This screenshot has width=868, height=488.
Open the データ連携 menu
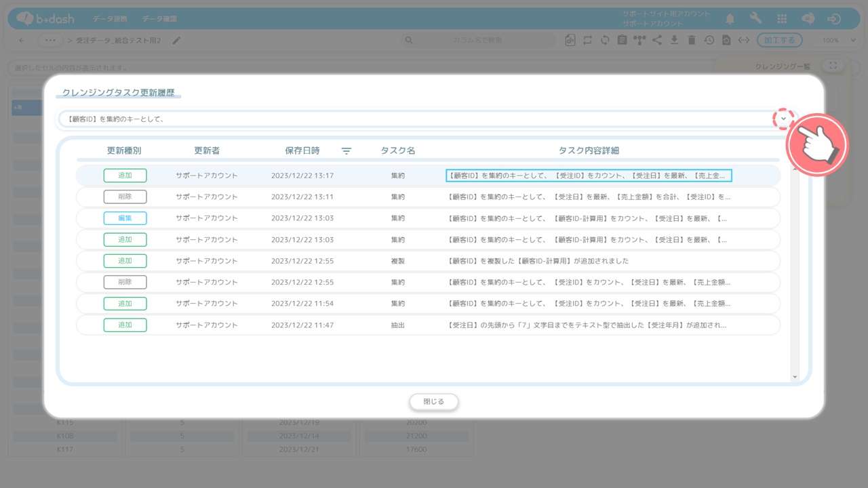(111, 19)
